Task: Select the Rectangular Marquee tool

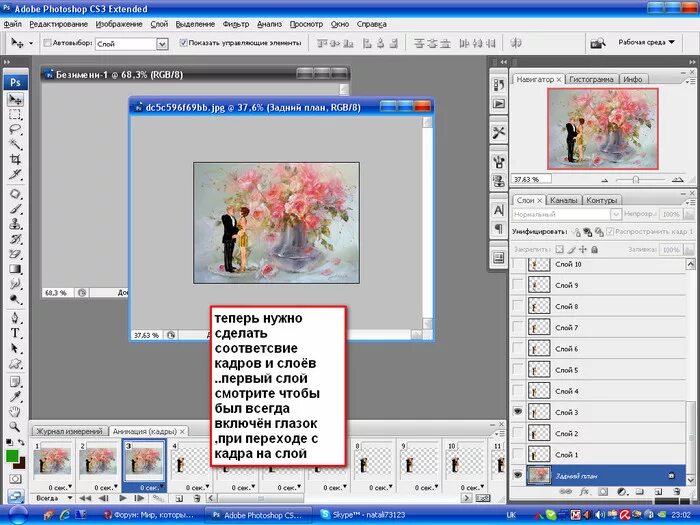Action: [x=15, y=115]
